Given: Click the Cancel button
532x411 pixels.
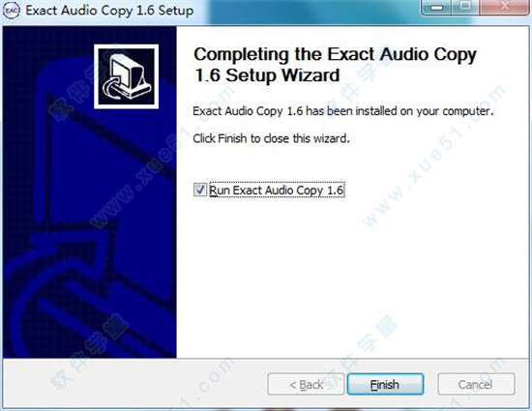Looking at the screenshot, I should click(x=476, y=384).
